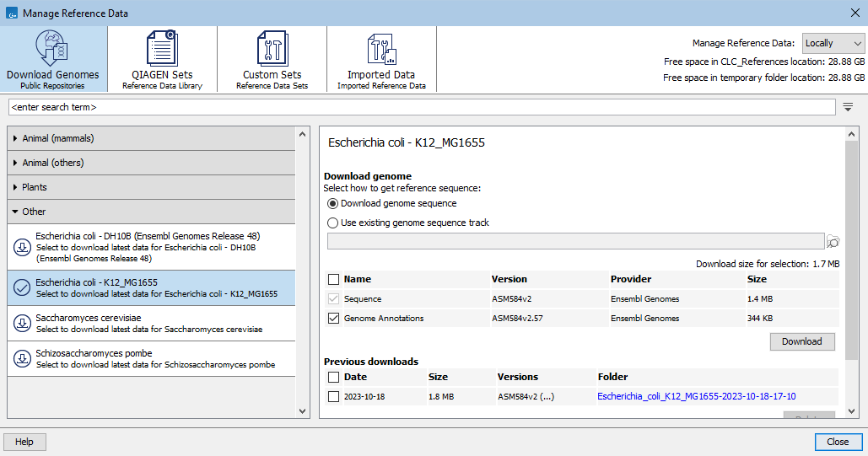868x456 pixels.
Task: Click the search term input field
Action: coord(422,108)
